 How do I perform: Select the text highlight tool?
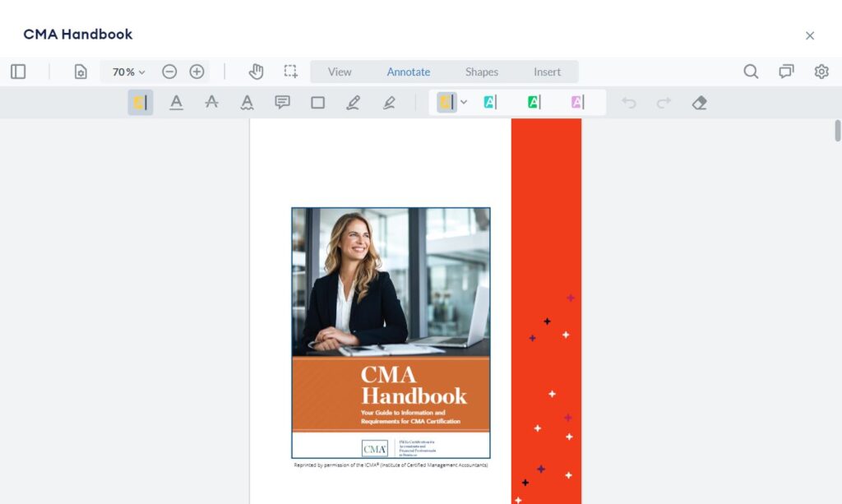(x=139, y=102)
